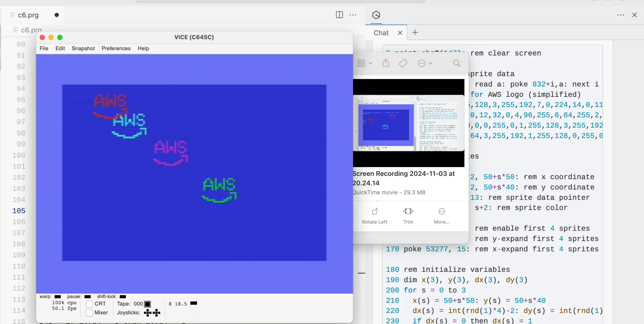Image resolution: width=644 pixels, height=324 pixels.
Task: Click line number 105 in editor gutter
Action: click(x=19, y=211)
